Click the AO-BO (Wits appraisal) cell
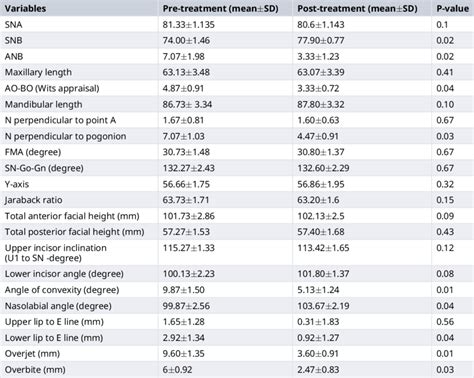 (52, 88)
